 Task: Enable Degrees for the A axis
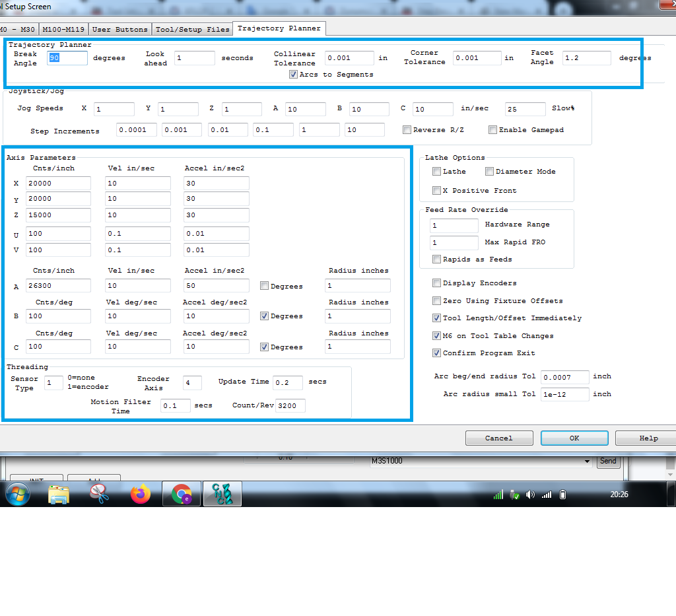264,286
